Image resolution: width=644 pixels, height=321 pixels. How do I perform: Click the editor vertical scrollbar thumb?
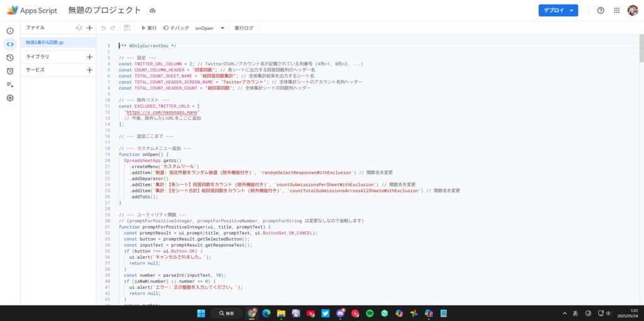(x=641, y=48)
